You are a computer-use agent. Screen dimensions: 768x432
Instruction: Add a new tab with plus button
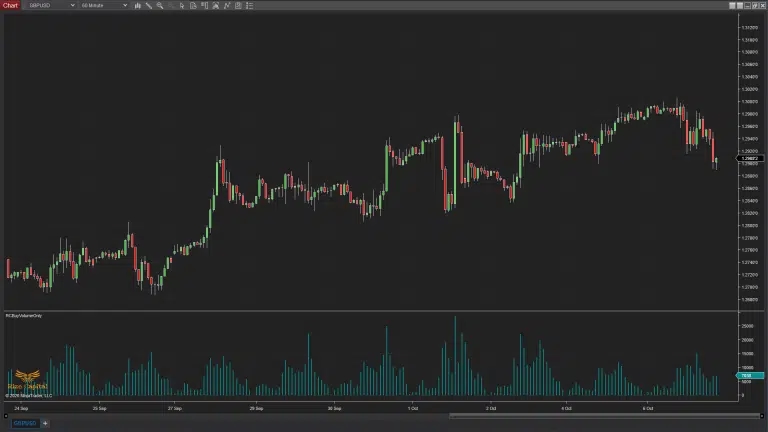tap(44, 423)
